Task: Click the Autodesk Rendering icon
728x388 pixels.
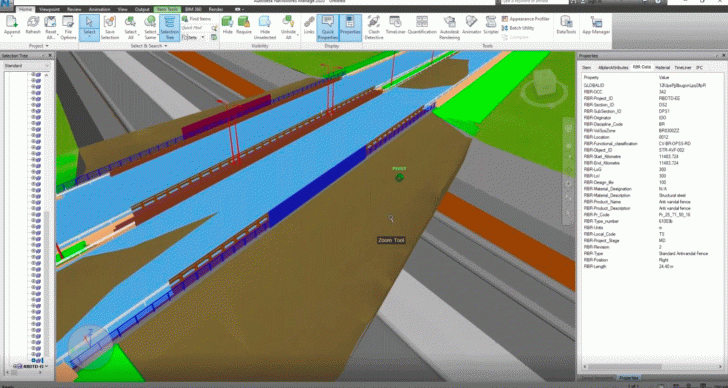Action: (449, 27)
